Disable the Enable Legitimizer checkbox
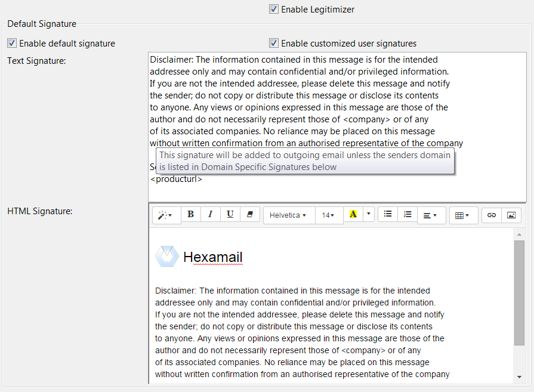Viewport: 534px width, 392px height. pos(274,9)
